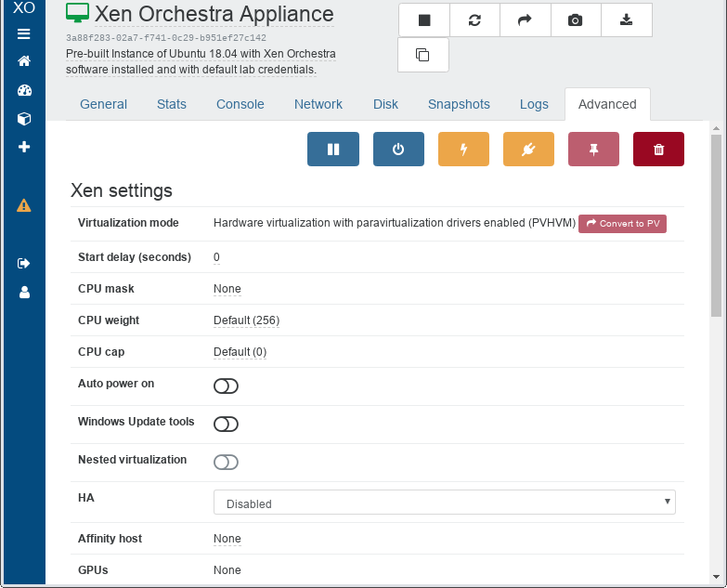727x588 pixels.
Task: Toggle Auto power on switch
Action: coord(226,385)
